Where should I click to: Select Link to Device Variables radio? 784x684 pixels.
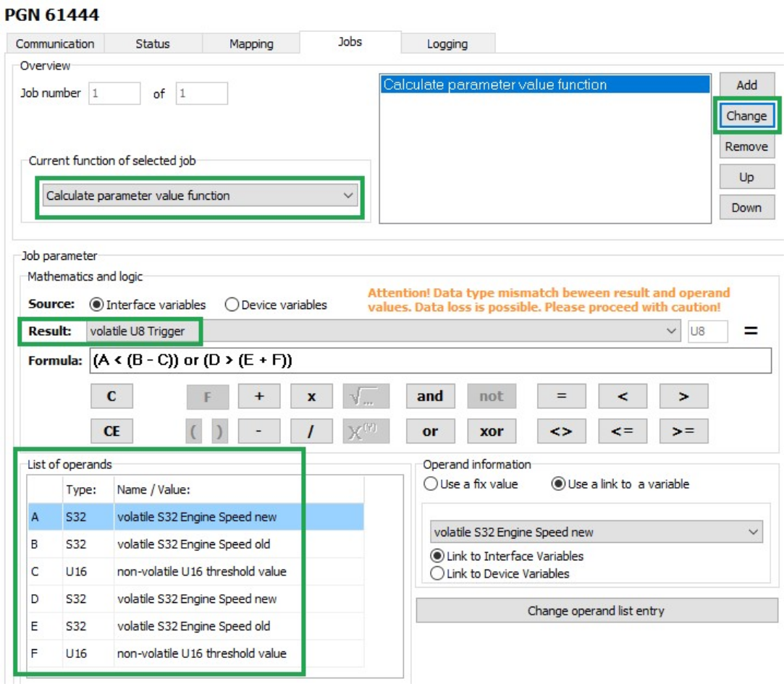pos(437,573)
